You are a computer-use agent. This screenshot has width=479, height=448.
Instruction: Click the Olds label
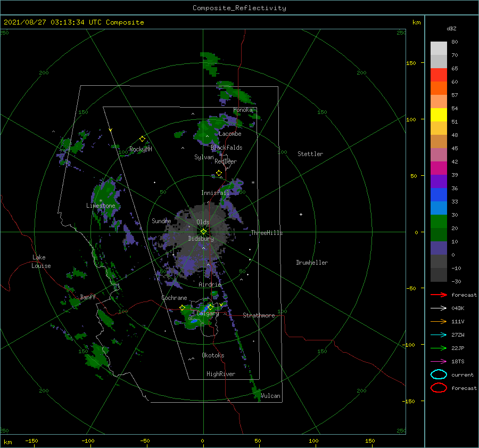click(x=203, y=222)
